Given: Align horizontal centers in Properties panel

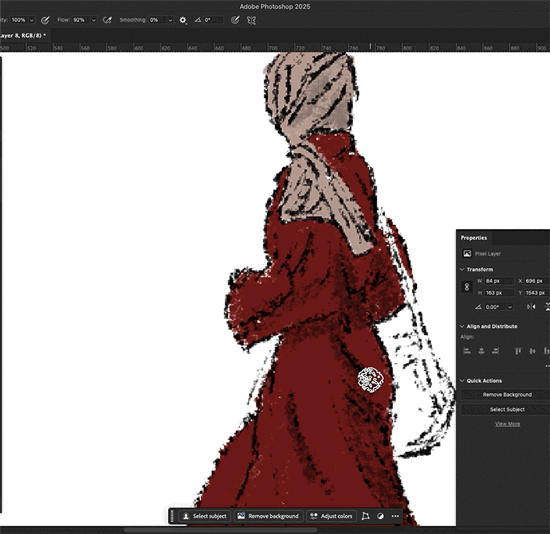Looking at the screenshot, I should click(x=481, y=351).
